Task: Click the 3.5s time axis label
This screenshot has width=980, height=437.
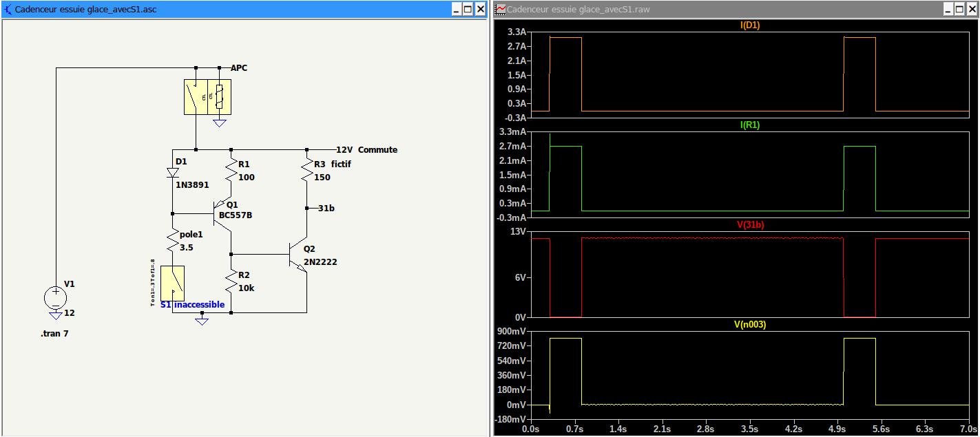Action: [749, 429]
